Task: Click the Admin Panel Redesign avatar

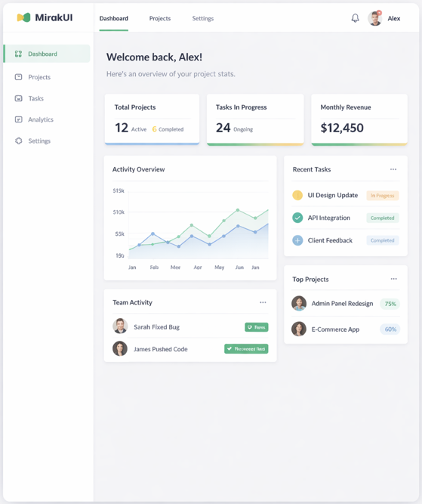Action: 299,303
